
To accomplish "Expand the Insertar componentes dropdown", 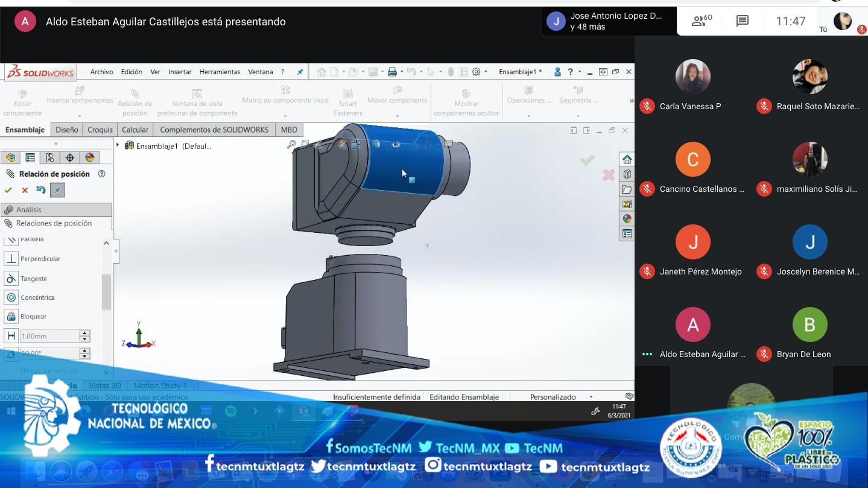I will pyautogui.click(x=80, y=115).
